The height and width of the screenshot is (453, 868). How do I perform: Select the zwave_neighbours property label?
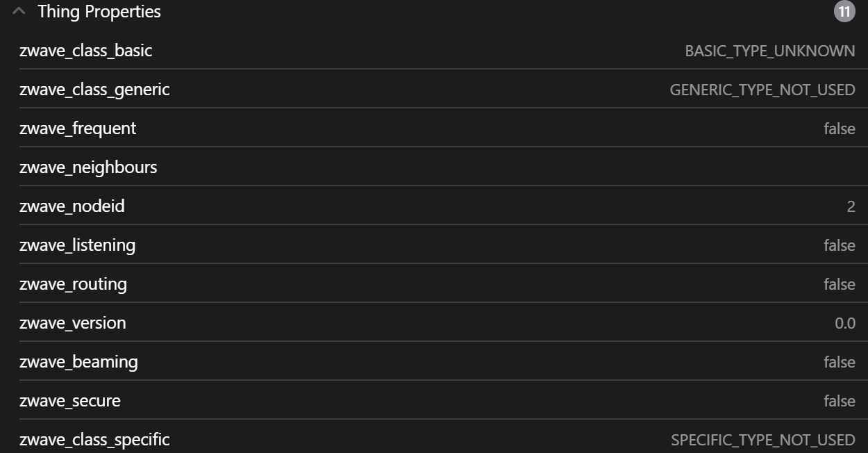coord(88,167)
